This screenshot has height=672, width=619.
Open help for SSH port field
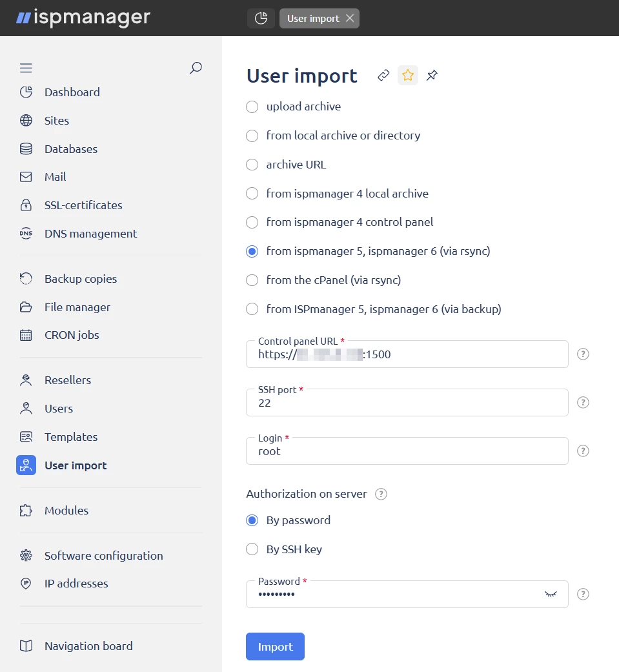583,402
